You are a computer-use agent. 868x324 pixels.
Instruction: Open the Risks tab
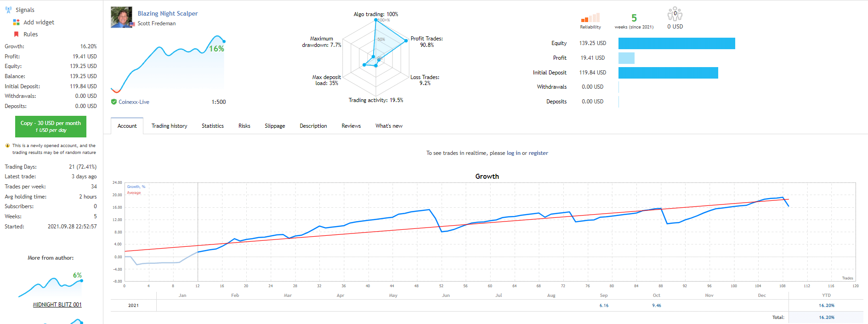click(x=244, y=126)
